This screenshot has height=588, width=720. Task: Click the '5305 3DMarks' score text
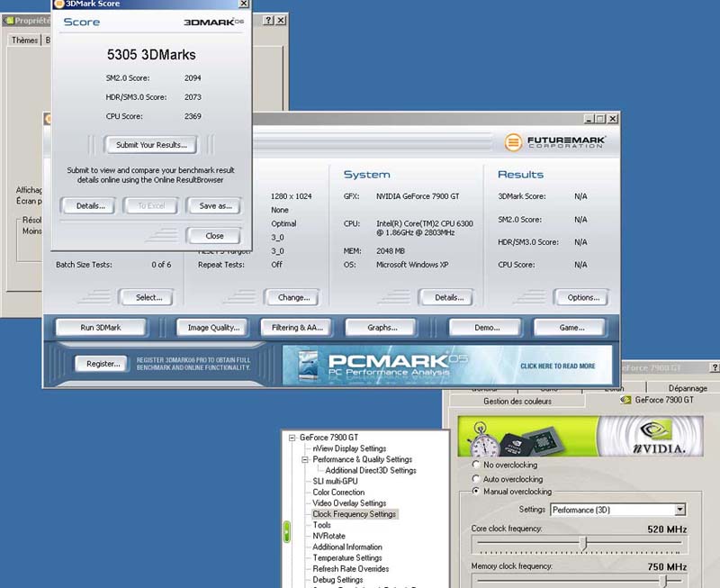pyautogui.click(x=151, y=55)
